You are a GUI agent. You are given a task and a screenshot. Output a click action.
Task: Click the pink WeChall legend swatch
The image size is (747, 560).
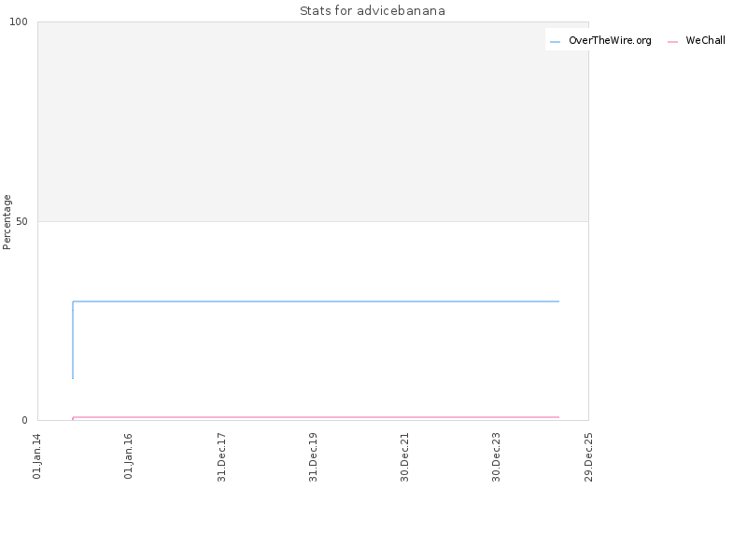[x=672, y=42]
